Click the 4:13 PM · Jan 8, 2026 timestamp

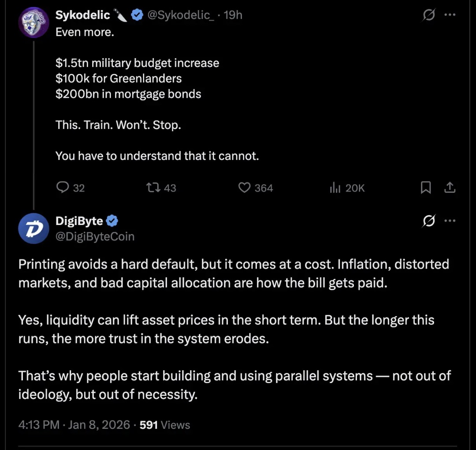tap(74, 425)
